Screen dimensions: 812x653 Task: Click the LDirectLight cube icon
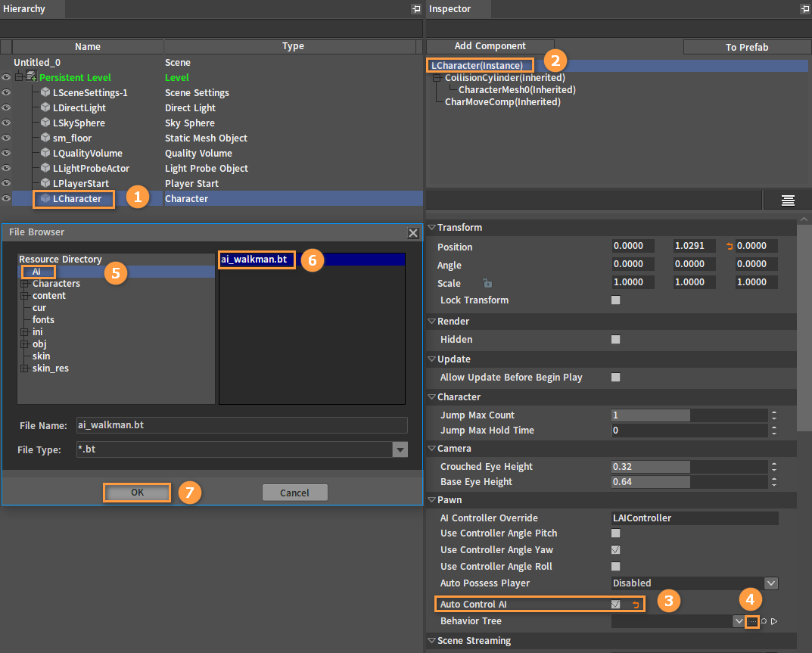(x=45, y=107)
